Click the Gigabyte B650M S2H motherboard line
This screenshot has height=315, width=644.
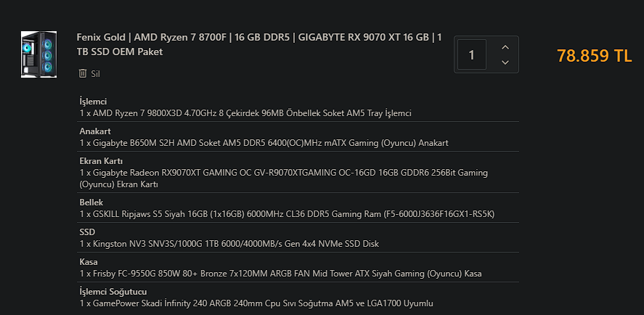point(264,143)
